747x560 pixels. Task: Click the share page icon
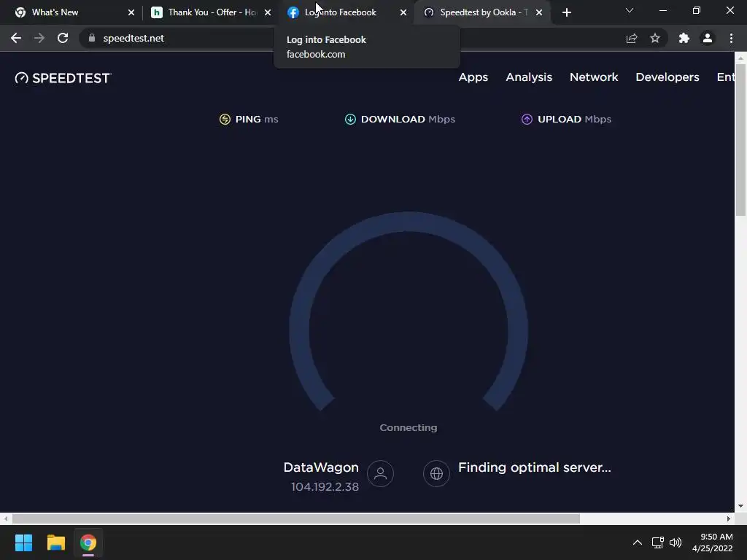pos(632,38)
